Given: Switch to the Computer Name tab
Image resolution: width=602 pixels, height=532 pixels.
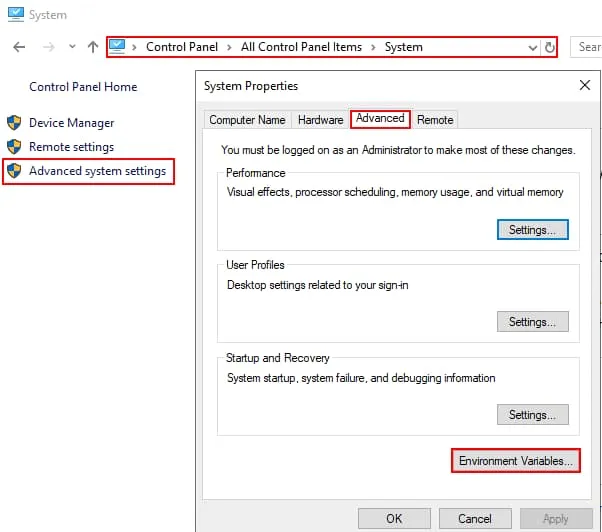Looking at the screenshot, I should tap(247, 120).
